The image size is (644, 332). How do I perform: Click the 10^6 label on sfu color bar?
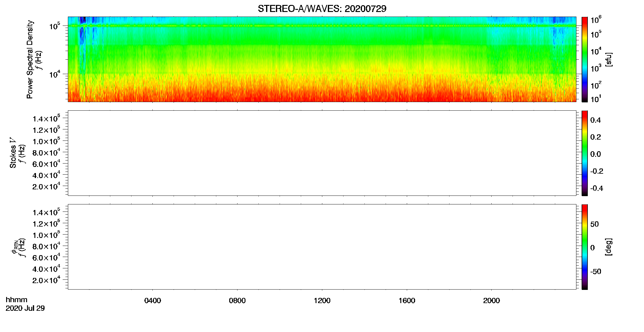coord(596,20)
